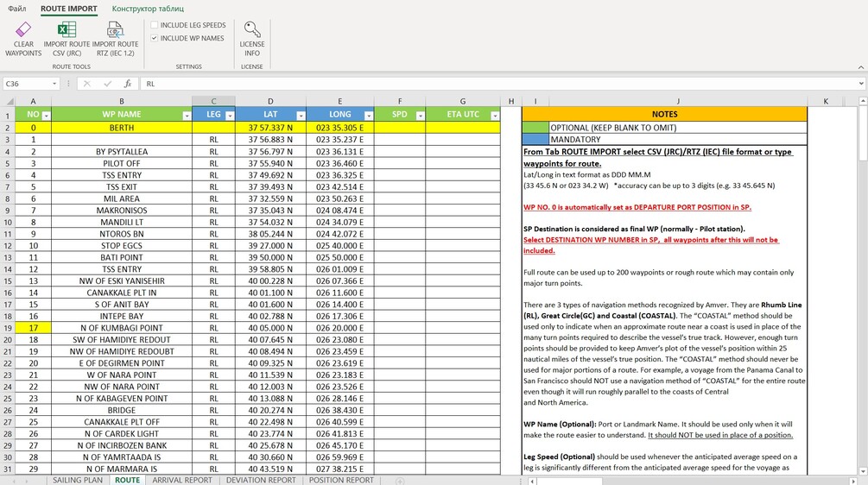Viewport: 868px width, 485px height.
Task: Click the highlighted waypoint number 17 cell
Action: (x=33, y=328)
